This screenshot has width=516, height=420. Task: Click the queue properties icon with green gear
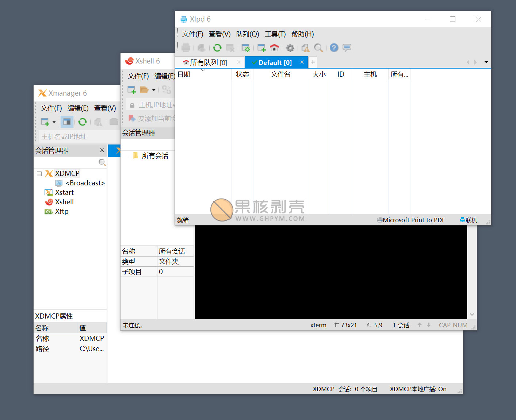(x=246, y=48)
